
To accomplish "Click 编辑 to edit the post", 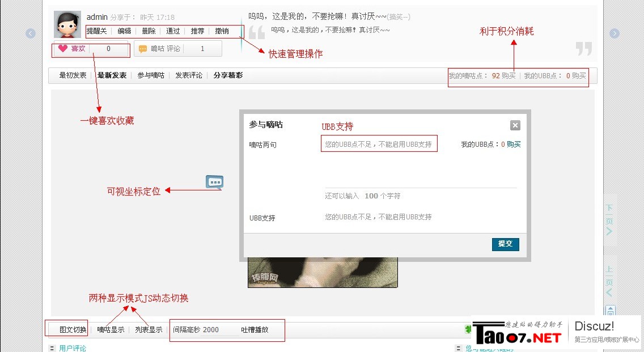I will click(x=124, y=31).
